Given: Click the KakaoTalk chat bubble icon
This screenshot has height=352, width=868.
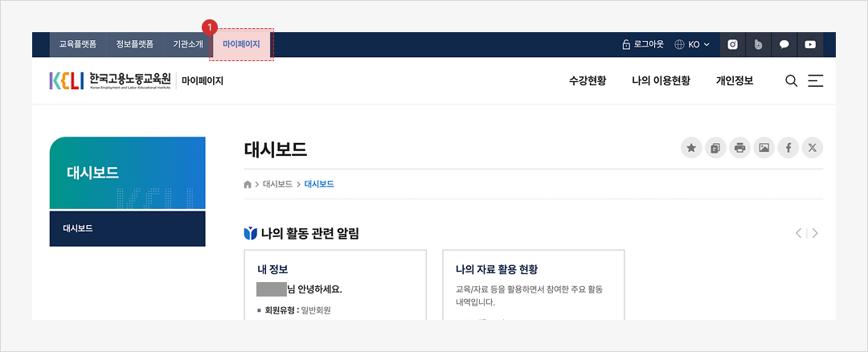Looking at the screenshot, I should coord(784,45).
